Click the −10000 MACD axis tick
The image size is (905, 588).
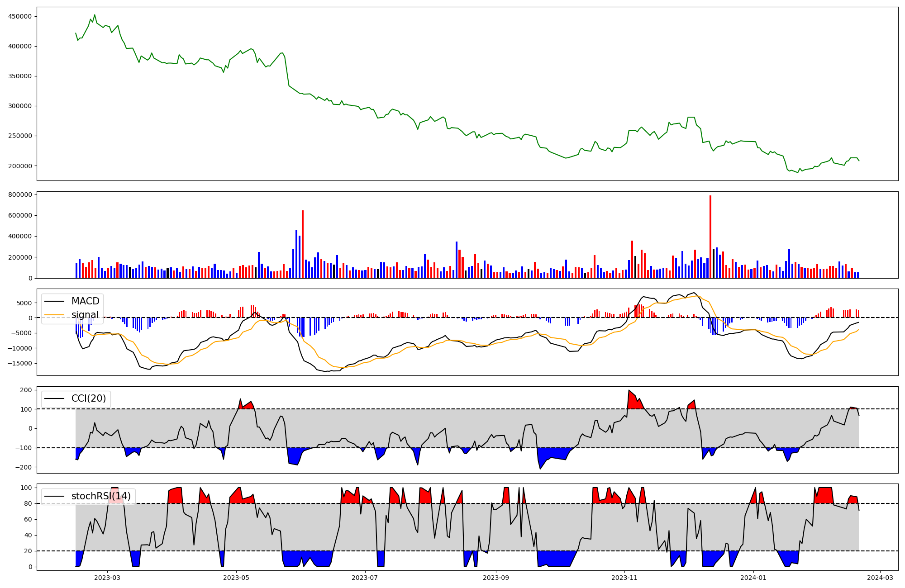(19, 348)
